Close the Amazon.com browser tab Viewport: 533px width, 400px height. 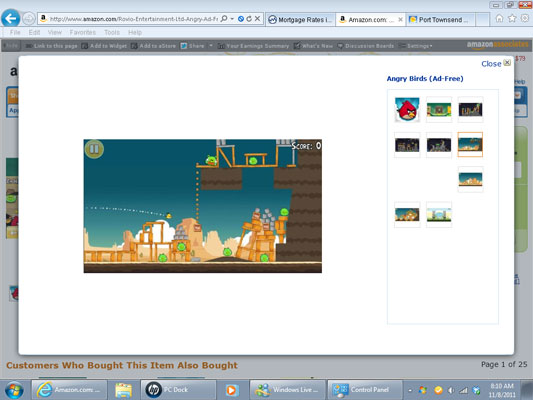(400, 20)
